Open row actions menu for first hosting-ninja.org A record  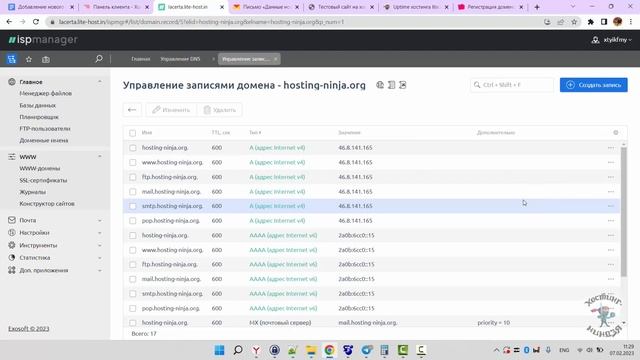point(611,148)
